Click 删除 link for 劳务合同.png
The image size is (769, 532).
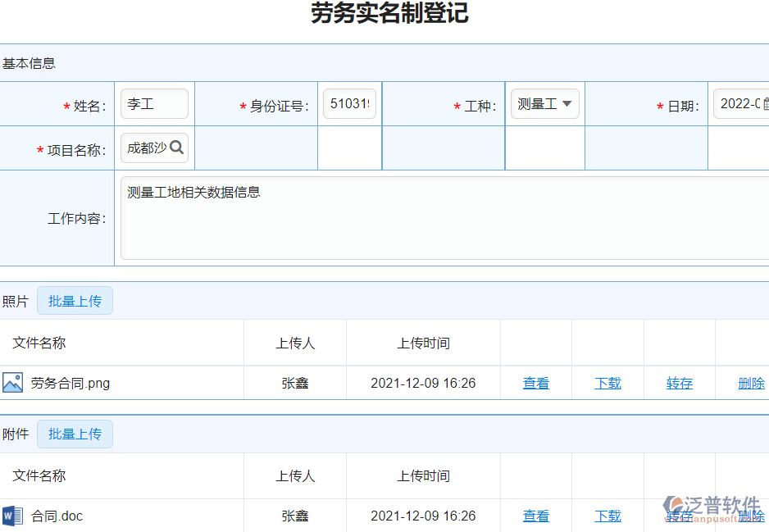pyautogui.click(x=750, y=383)
